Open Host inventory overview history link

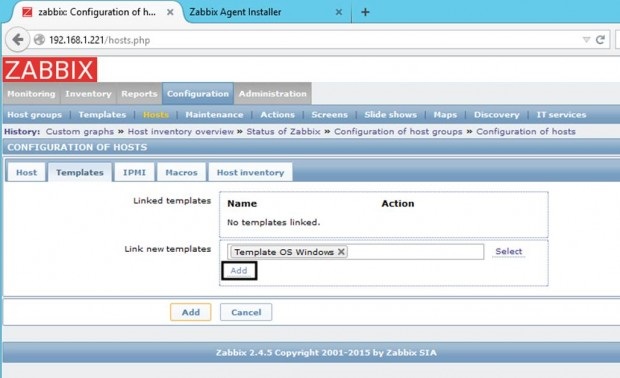pyautogui.click(x=181, y=131)
